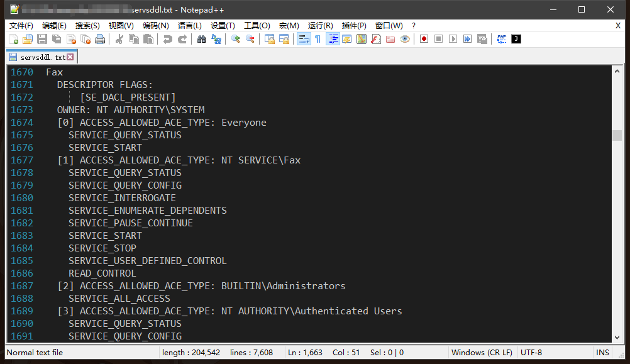Toggle indent guide display button
Image resolution: width=630 pixels, height=364 pixels.
tap(333, 39)
